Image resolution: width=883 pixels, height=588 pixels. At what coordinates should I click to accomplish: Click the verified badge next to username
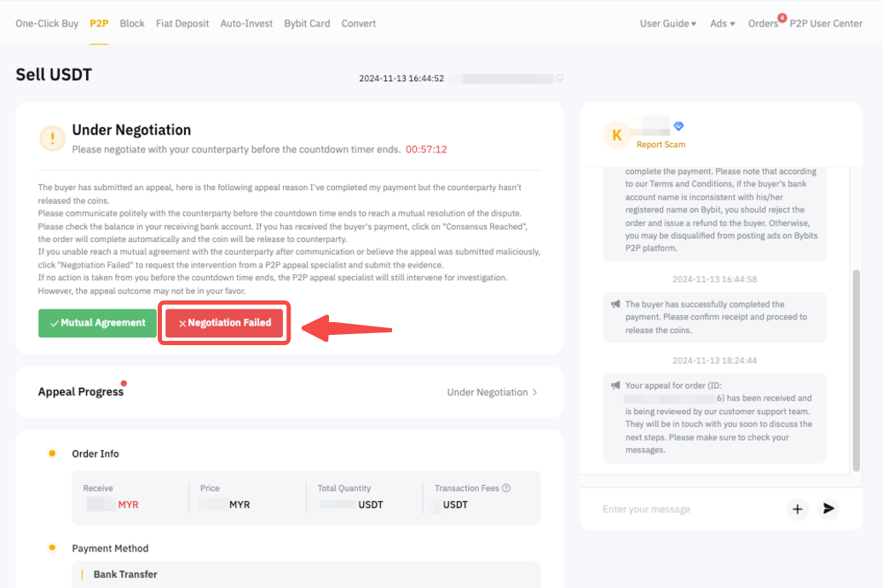679,126
